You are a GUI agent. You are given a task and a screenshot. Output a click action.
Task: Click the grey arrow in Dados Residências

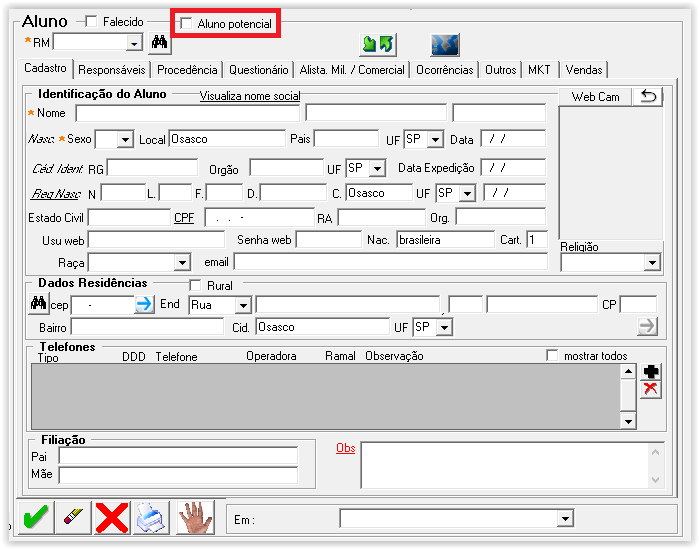(x=647, y=327)
